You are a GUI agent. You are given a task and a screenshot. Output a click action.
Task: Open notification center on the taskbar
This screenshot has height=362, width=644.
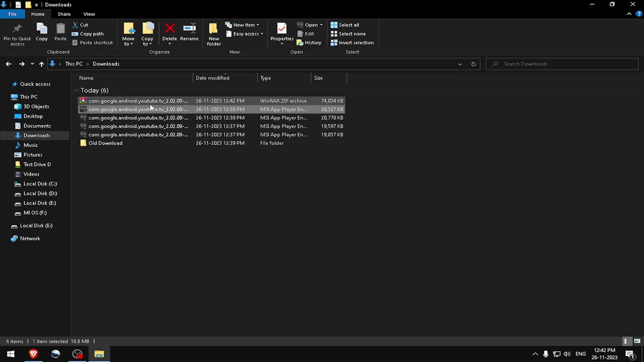(629, 354)
